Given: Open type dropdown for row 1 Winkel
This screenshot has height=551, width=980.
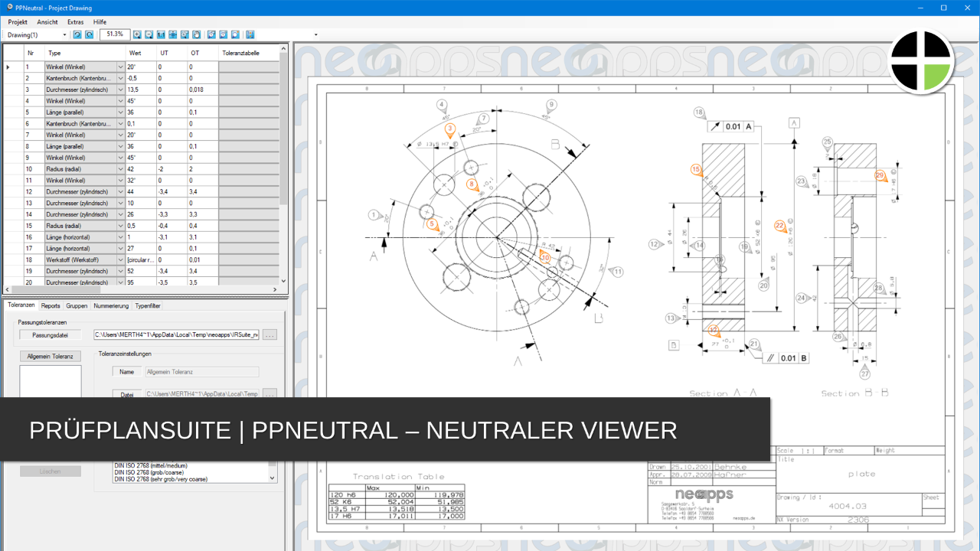Looking at the screenshot, I should click(x=120, y=67).
